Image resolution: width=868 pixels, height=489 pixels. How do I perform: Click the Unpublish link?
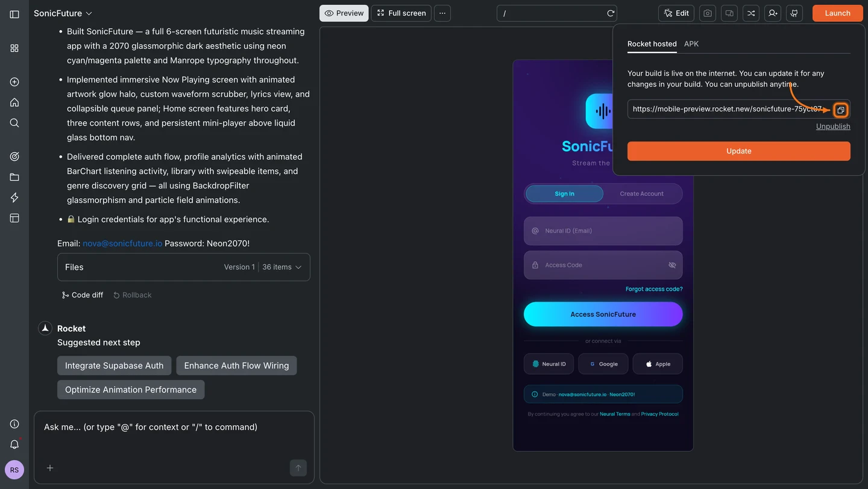click(833, 126)
